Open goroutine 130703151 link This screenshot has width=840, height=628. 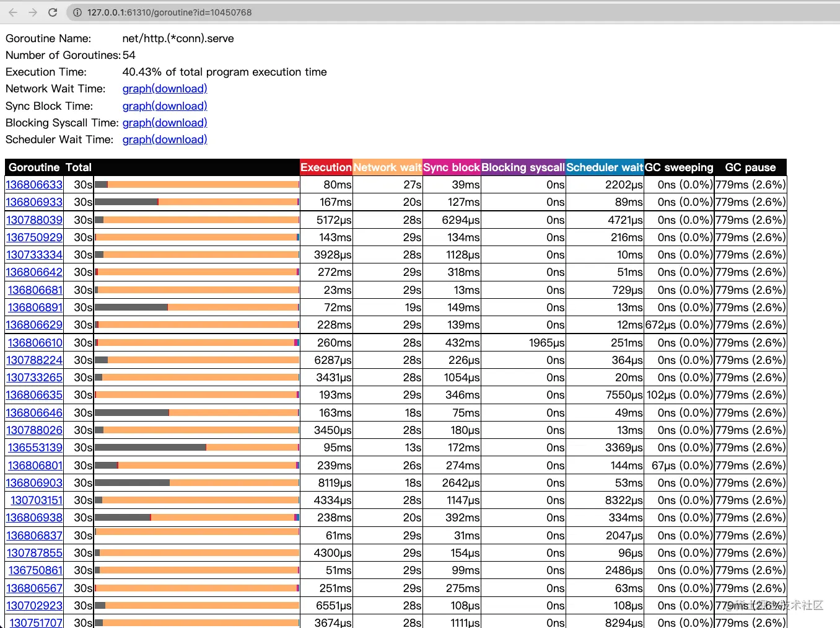click(37, 500)
